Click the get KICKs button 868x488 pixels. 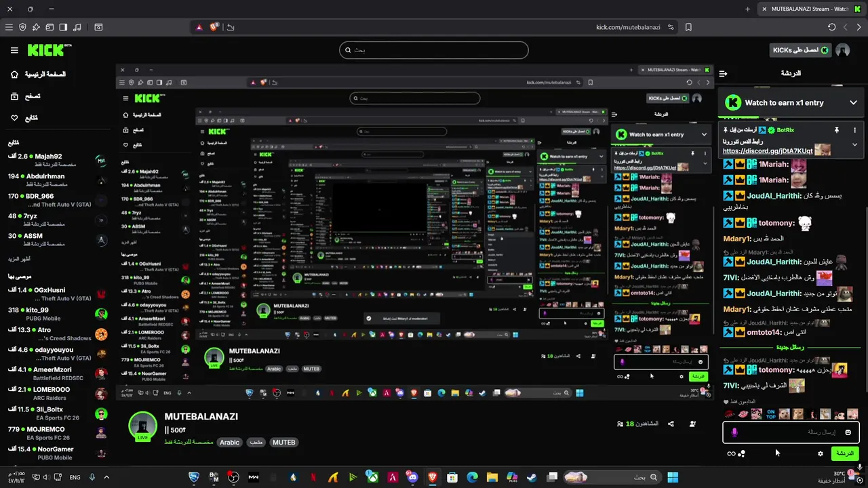click(800, 50)
